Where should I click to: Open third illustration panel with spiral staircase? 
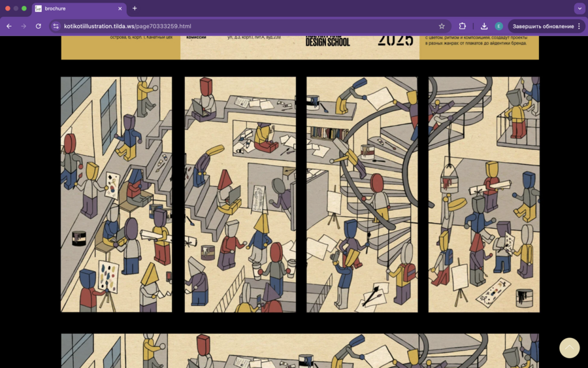coord(362,194)
